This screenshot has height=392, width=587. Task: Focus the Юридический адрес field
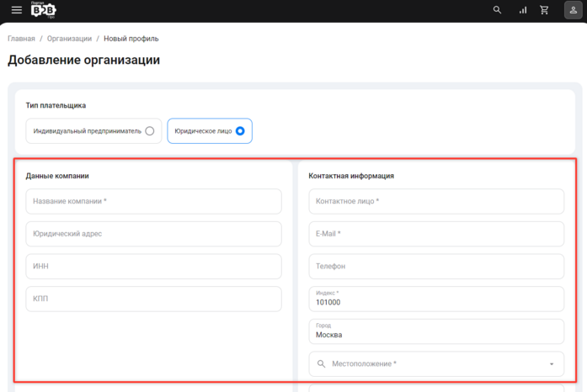(153, 234)
